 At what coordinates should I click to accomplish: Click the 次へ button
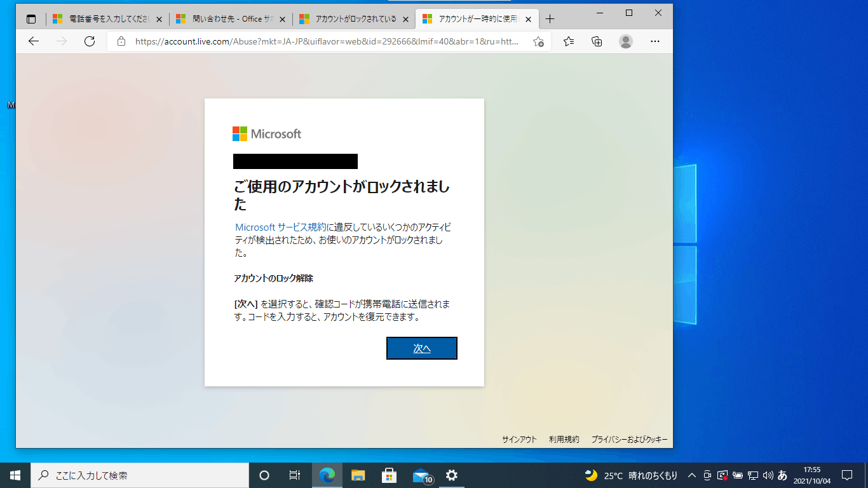point(421,348)
